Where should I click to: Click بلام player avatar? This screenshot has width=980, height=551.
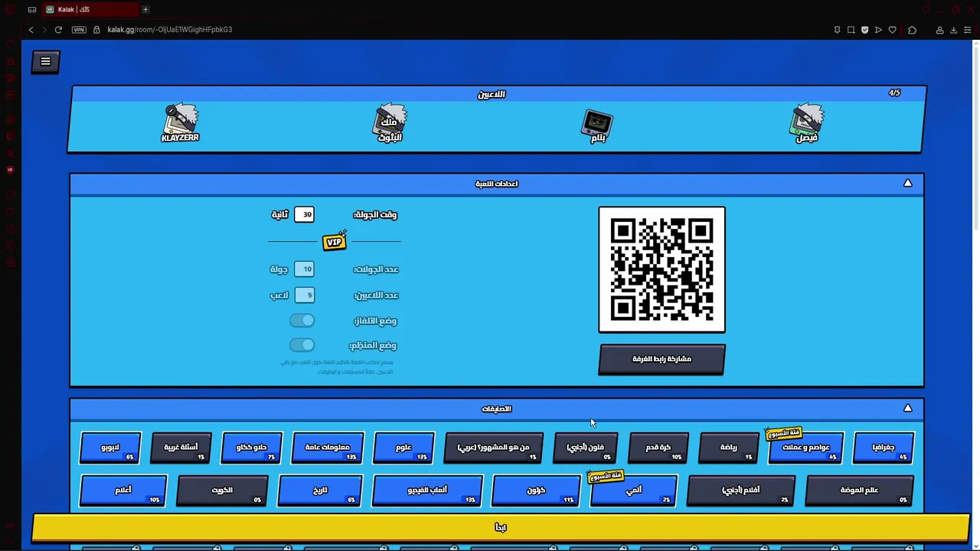598,126
